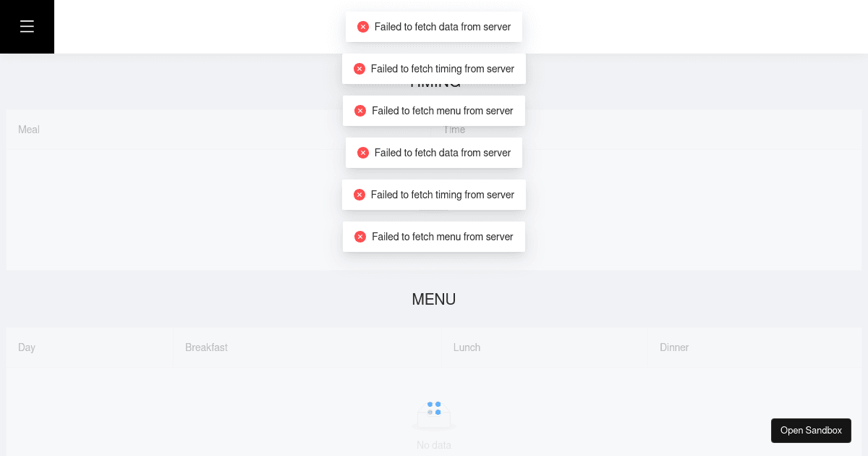Screen dimensions: 868x456
Task: Click the error icon on the timing error notification
Action: tap(359, 69)
